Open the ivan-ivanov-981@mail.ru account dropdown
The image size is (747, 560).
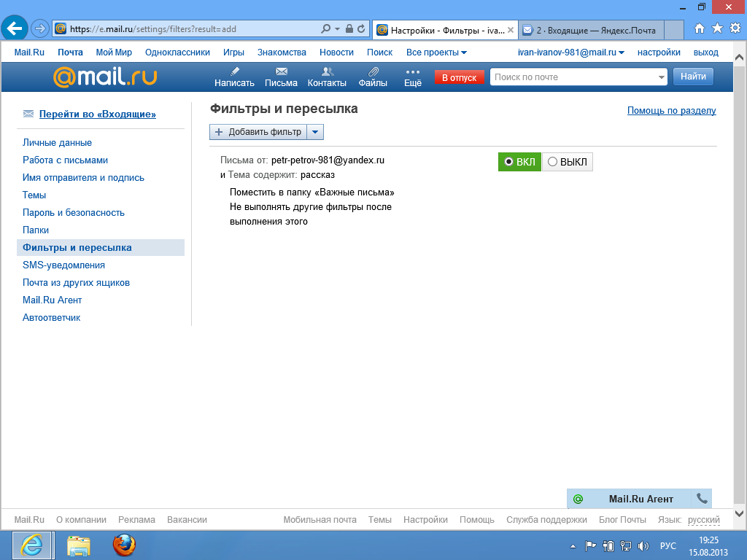[571, 52]
